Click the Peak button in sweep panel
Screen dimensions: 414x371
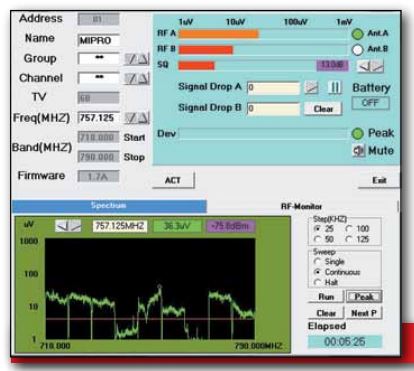[364, 297]
